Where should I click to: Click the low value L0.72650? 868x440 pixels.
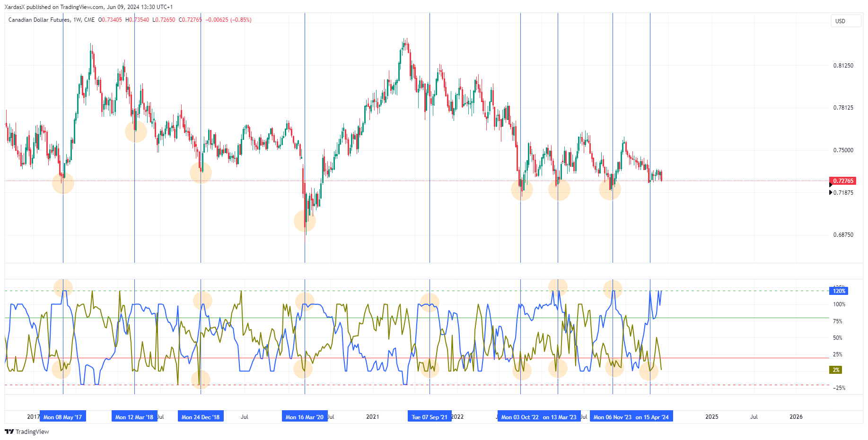click(x=164, y=20)
